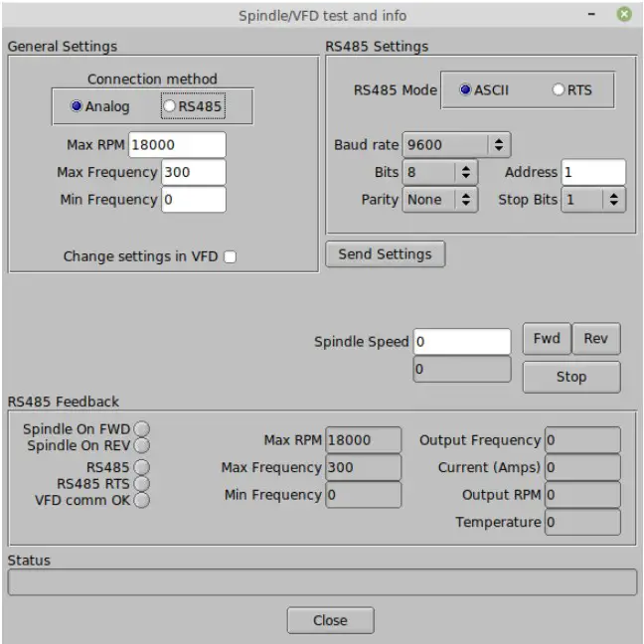This screenshot has width=644, height=644.
Task: Click the Temperature readout
Action: coord(582,522)
